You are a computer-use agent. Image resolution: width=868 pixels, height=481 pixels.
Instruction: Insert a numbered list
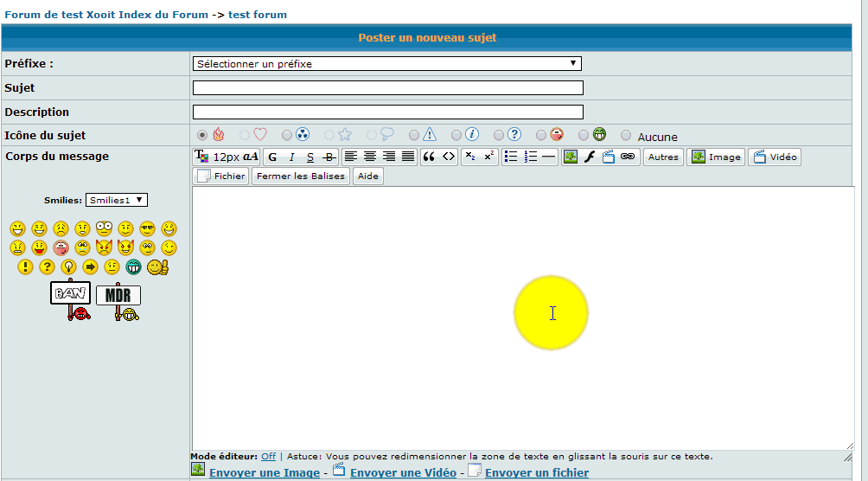[530, 157]
